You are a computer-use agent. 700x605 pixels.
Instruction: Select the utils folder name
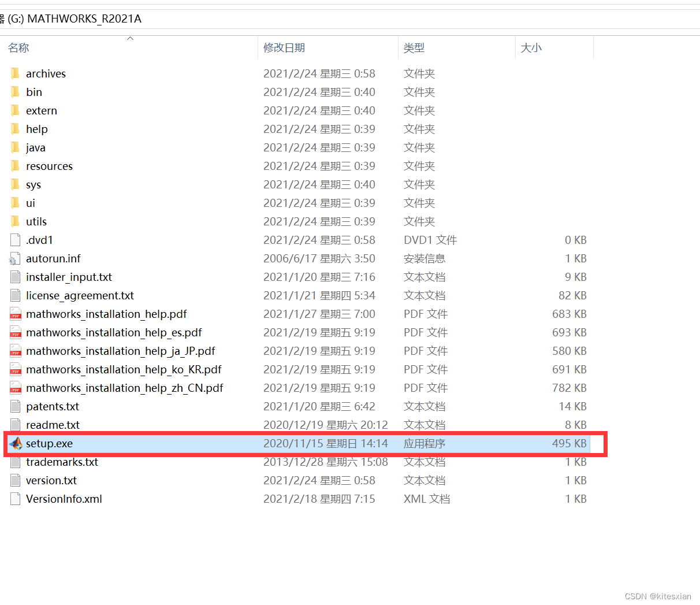[36, 221]
